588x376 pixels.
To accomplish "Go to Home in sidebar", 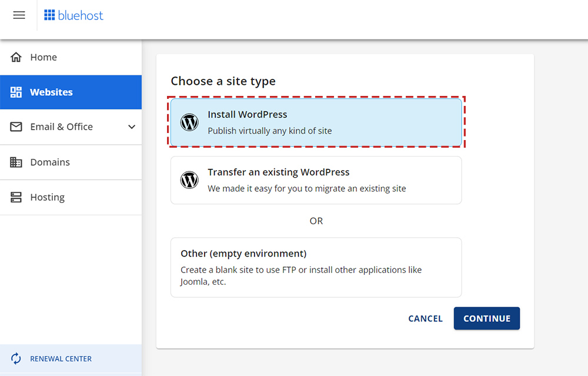I will pos(71,58).
